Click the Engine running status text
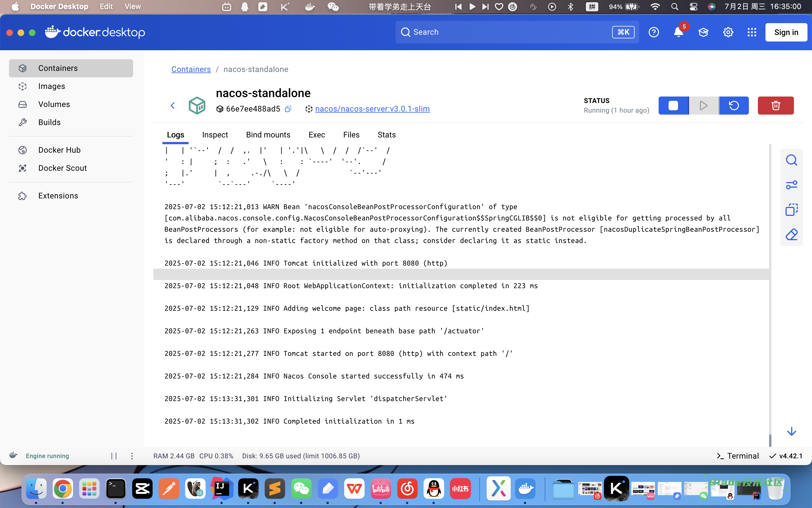 coord(47,456)
